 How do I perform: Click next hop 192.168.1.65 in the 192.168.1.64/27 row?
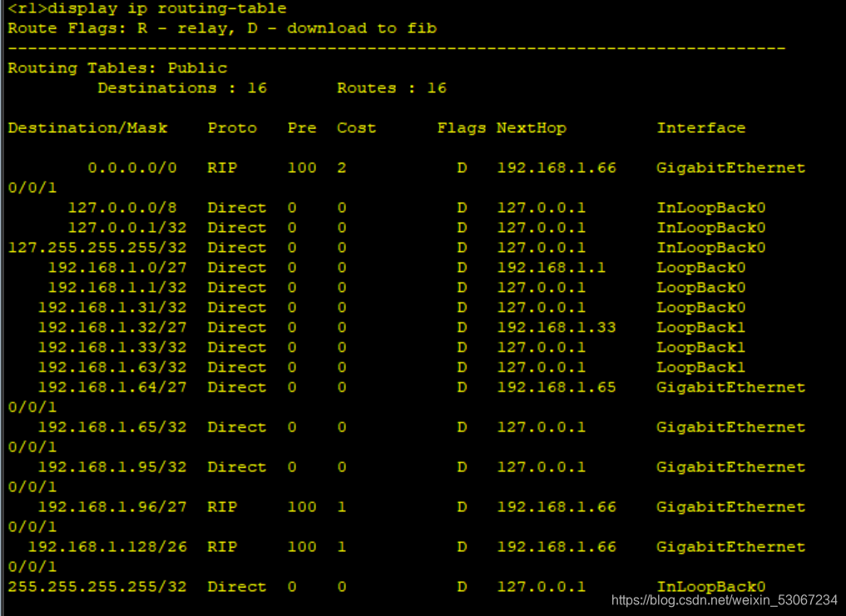coord(557,387)
